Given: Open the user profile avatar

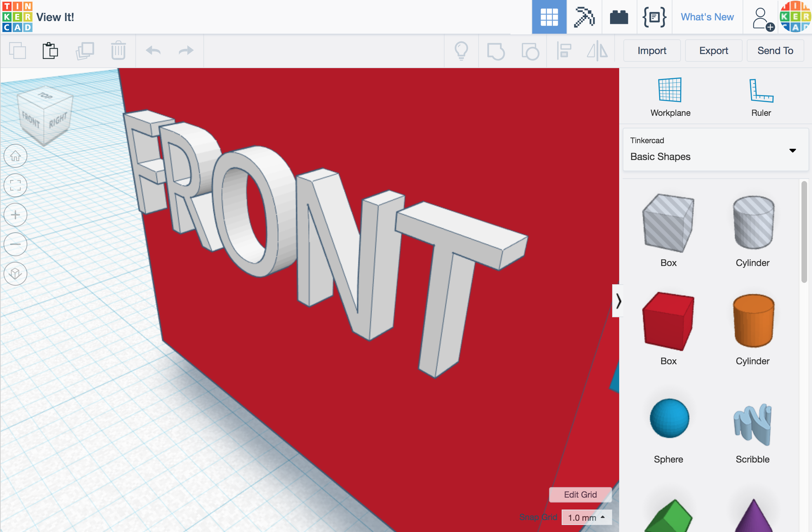Looking at the screenshot, I should [795, 17].
